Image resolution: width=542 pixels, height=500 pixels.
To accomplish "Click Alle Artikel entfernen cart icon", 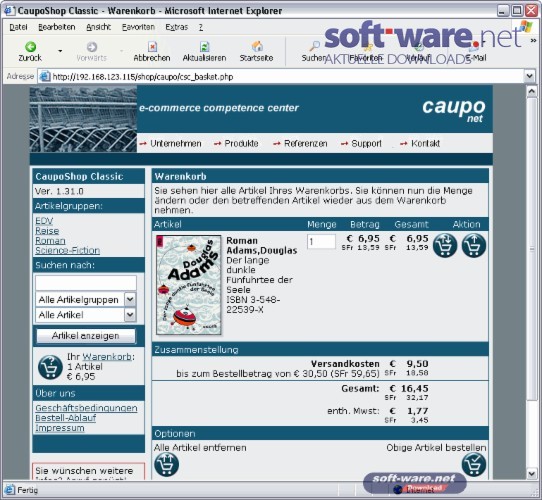I will (x=167, y=464).
